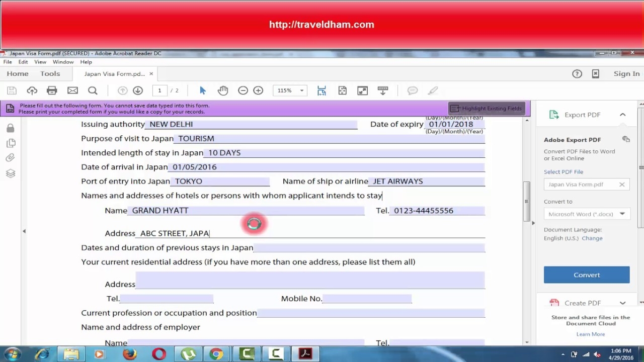Open the Help menu

(86, 62)
